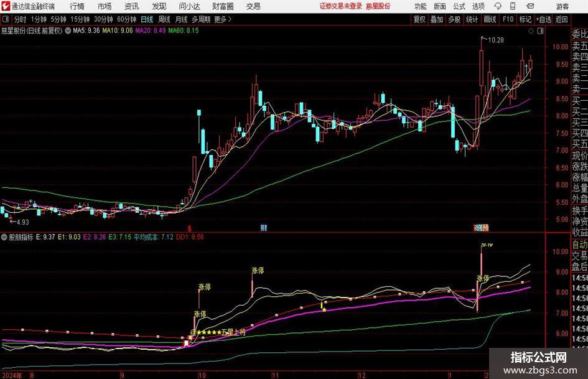Click the 五星上将 star signal marker
588x379 pixels.
[218, 332]
